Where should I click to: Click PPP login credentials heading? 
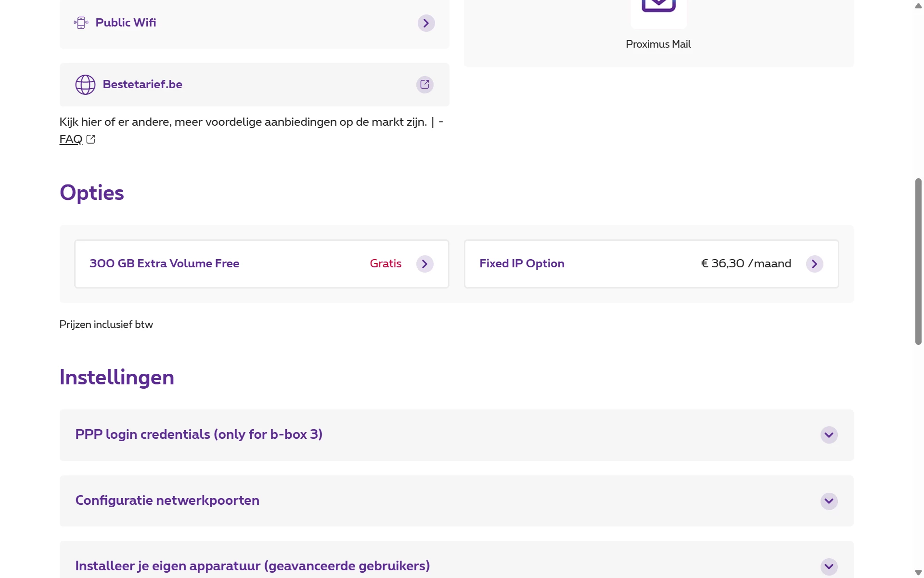(199, 434)
